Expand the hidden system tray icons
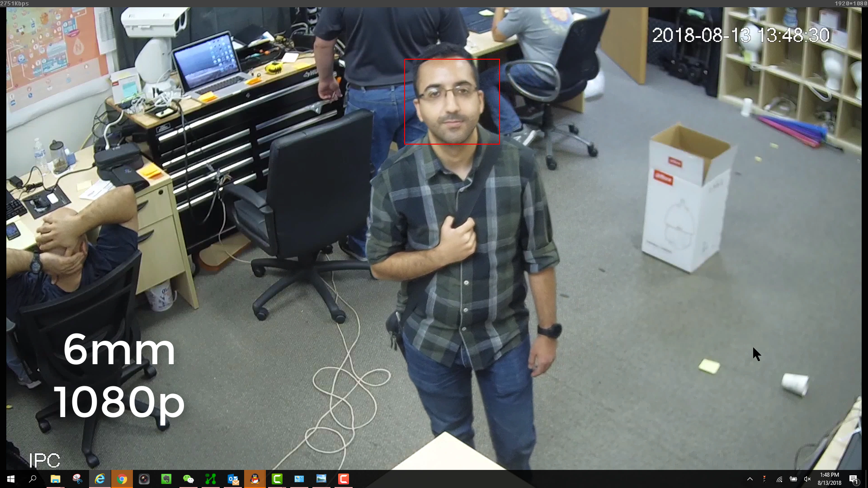Viewport: 868px width, 488px height. pyautogui.click(x=750, y=479)
